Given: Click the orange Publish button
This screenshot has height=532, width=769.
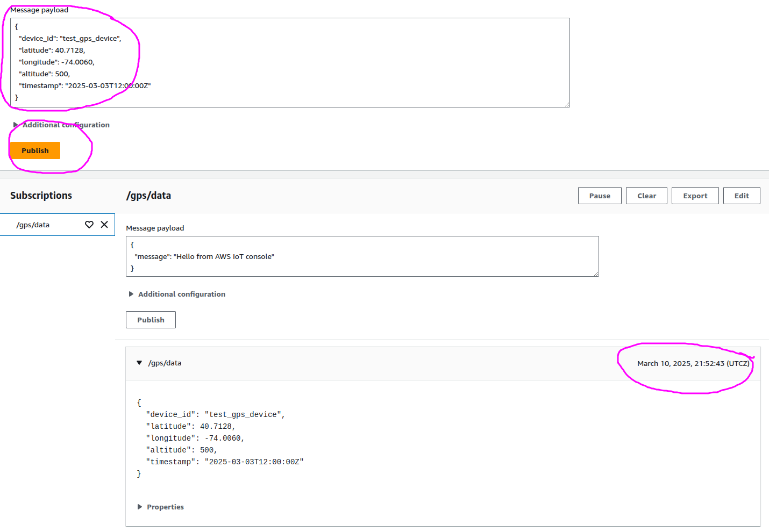Looking at the screenshot, I should 35,150.
